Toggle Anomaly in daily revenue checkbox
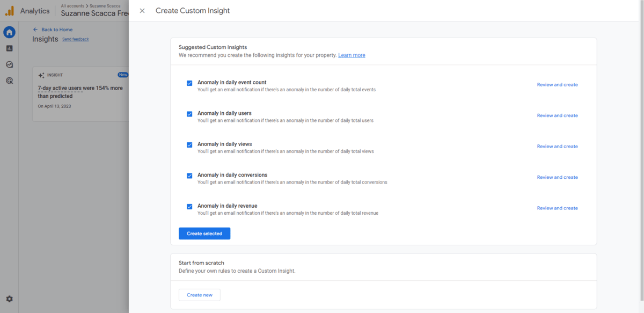Viewport: 644px width, 313px height. pos(189,207)
